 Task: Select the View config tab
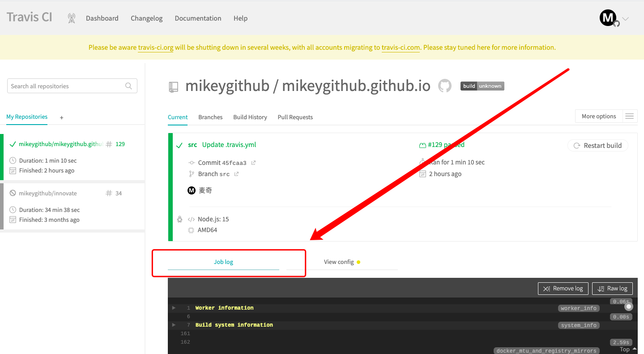tap(342, 262)
